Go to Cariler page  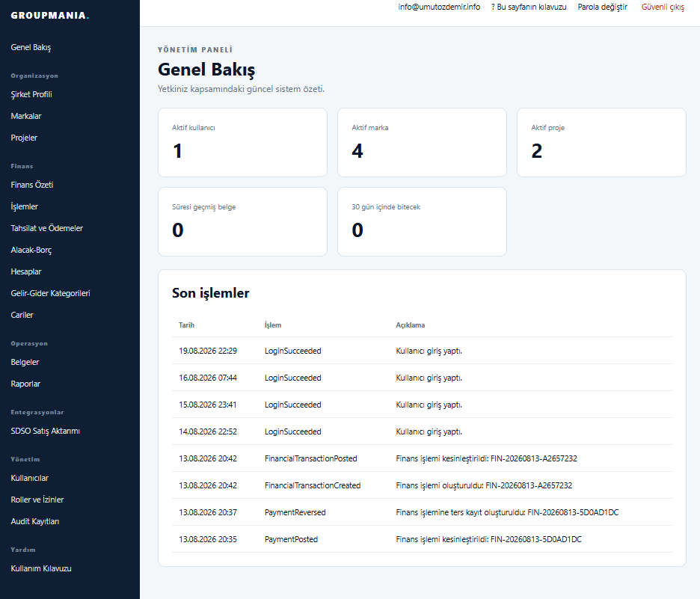22,315
